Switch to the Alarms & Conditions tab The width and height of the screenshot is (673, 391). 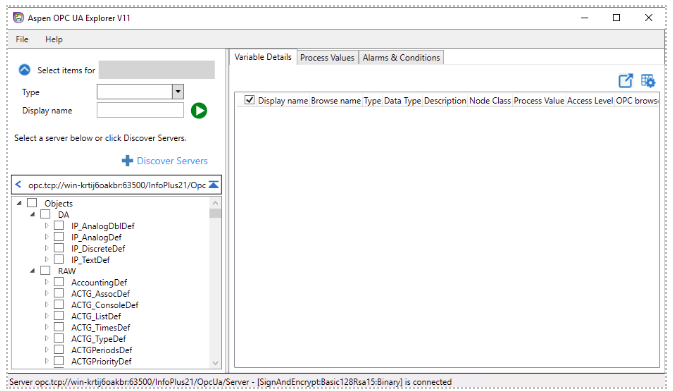pyautogui.click(x=401, y=58)
